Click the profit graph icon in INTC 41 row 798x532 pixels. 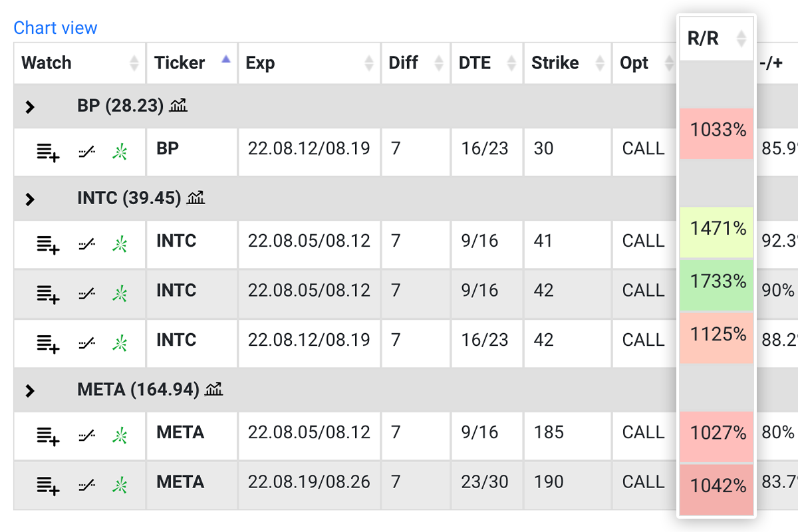(86, 244)
